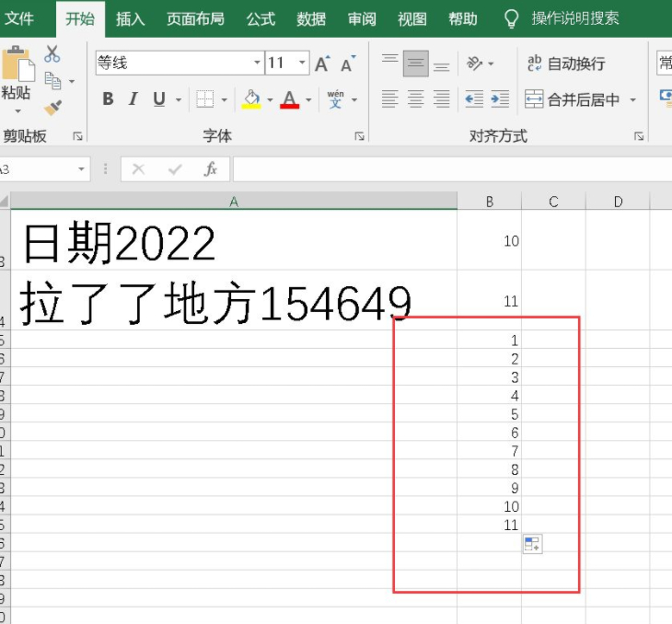The height and width of the screenshot is (624, 672).
Task: Select the Format Painter brush icon
Action: pyautogui.click(x=52, y=108)
